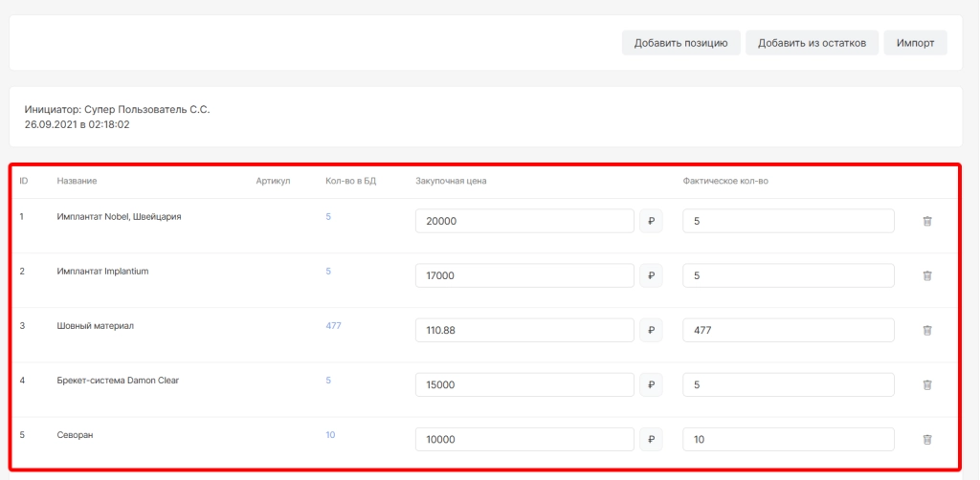The image size is (980, 480).
Task: Click ruble currency button for Имплантат Nobel
Action: [x=651, y=221]
